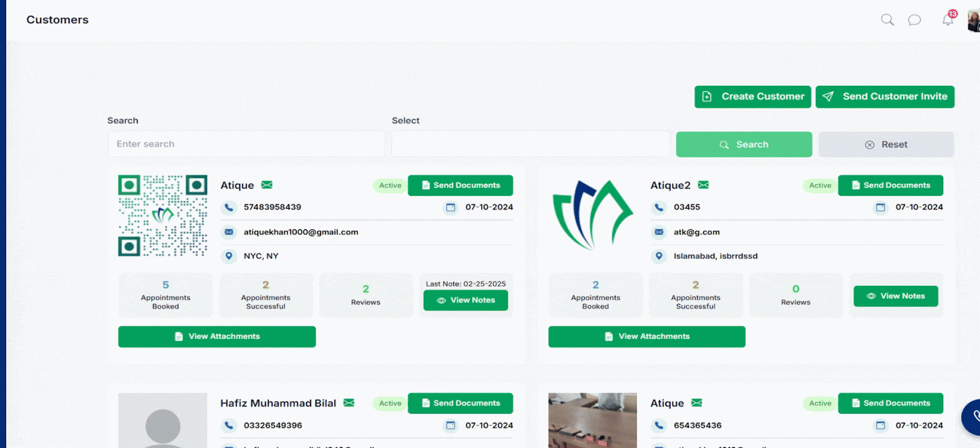Click the phone icon beside 57483958439
980x448 pixels.
tap(228, 207)
